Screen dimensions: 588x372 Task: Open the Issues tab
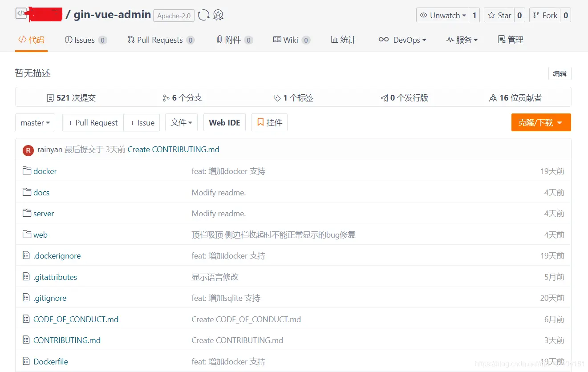pyautogui.click(x=86, y=40)
